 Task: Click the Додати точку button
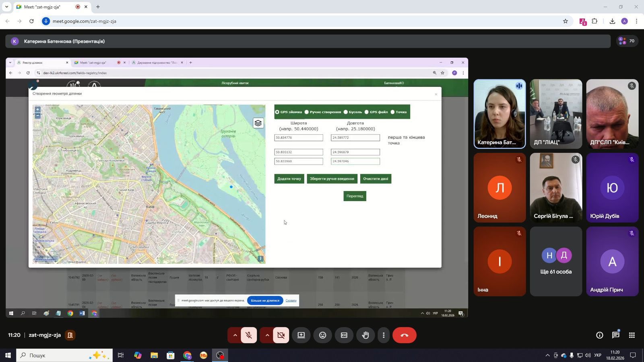pos(289,179)
